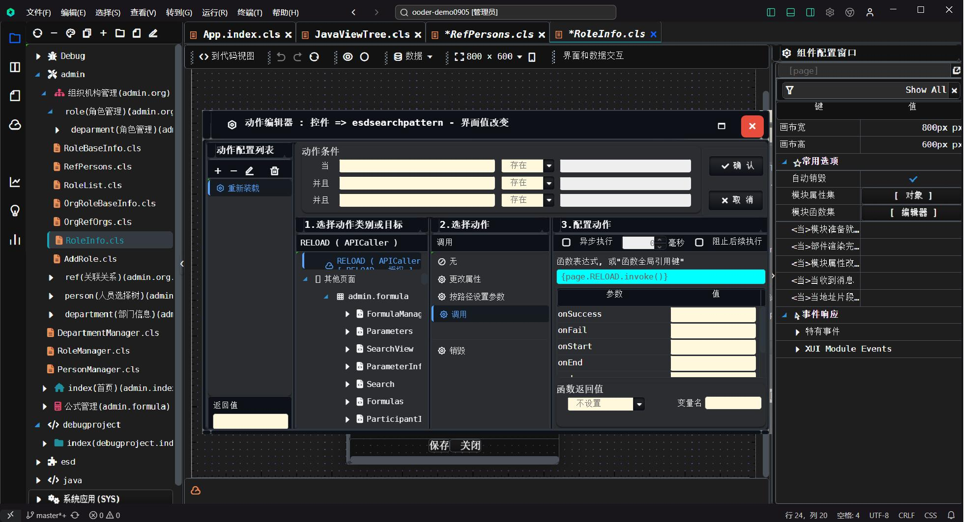Delete the selected action using the trash icon
The height and width of the screenshot is (522, 980).
point(275,170)
